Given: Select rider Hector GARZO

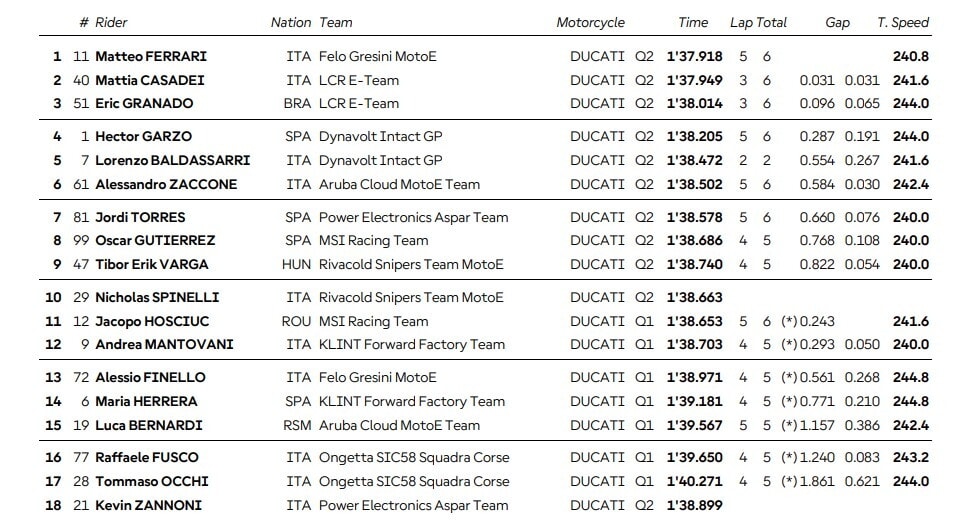Looking at the screenshot, I should (143, 136).
